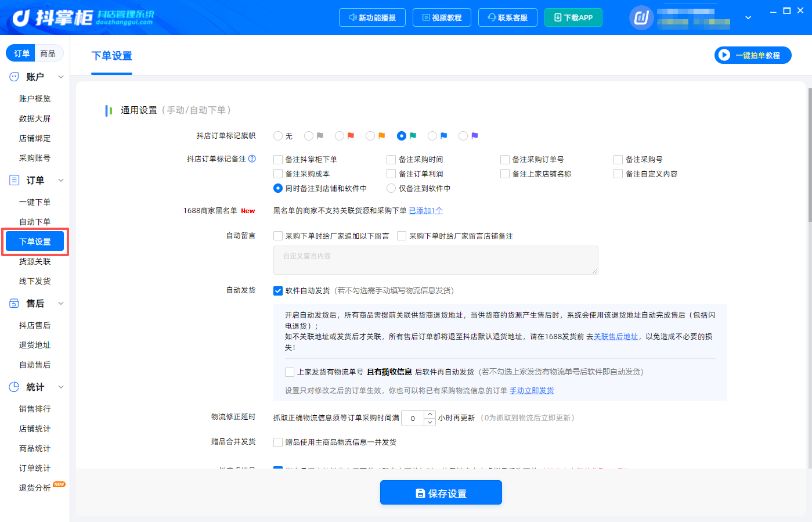Check 备注采购时间 checkbox

[x=391, y=159]
